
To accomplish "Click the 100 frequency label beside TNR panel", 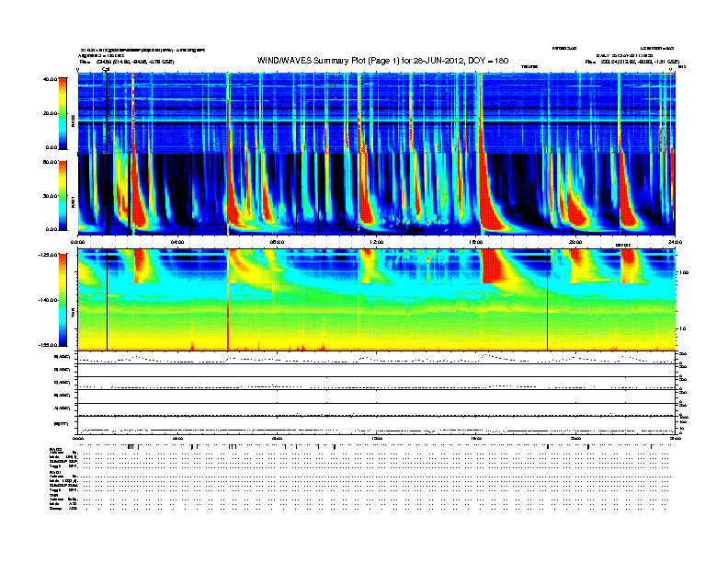I will pyautogui.click(x=684, y=272).
